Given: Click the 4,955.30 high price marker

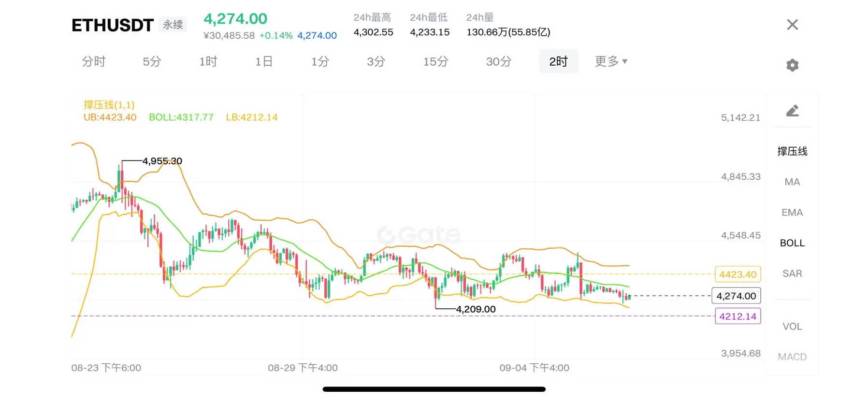Looking at the screenshot, I should tap(162, 161).
